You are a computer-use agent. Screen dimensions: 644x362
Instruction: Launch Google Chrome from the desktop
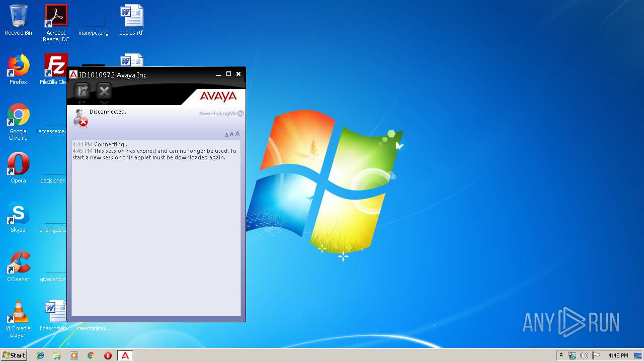click(x=18, y=122)
